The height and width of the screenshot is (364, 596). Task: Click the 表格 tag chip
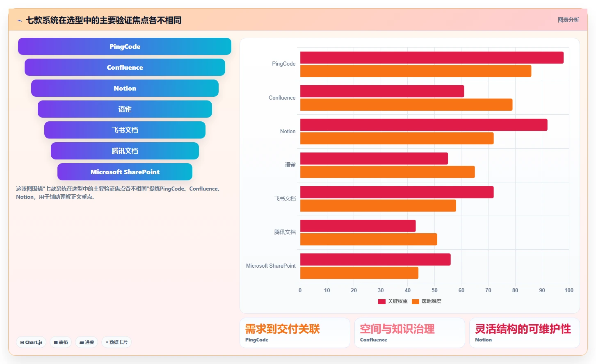(61, 342)
